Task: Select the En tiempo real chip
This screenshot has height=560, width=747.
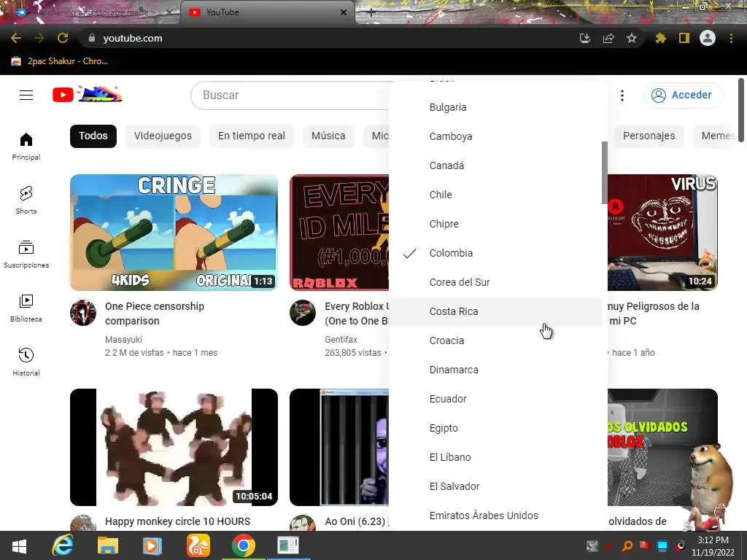Action: 252,136
